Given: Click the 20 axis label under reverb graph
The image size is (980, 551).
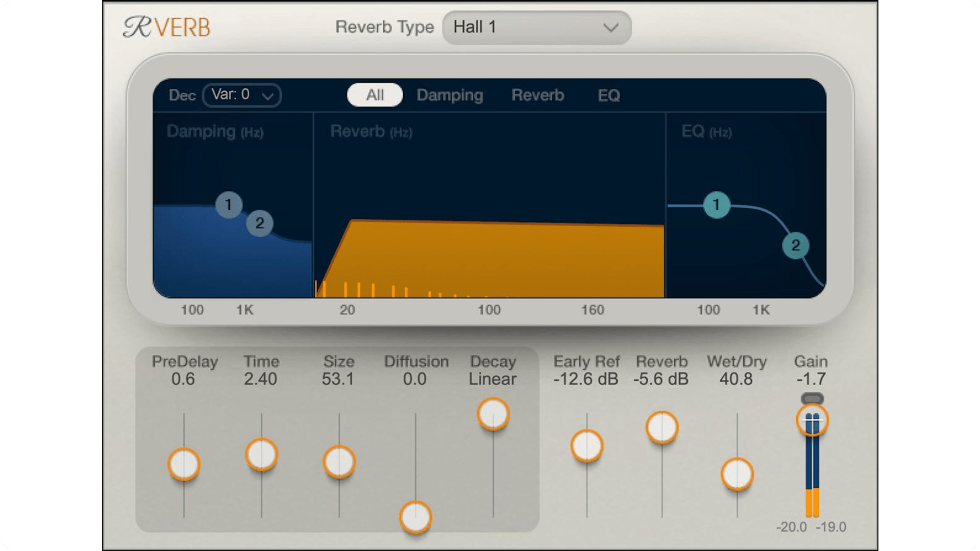Looking at the screenshot, I should tap(347, 310).
